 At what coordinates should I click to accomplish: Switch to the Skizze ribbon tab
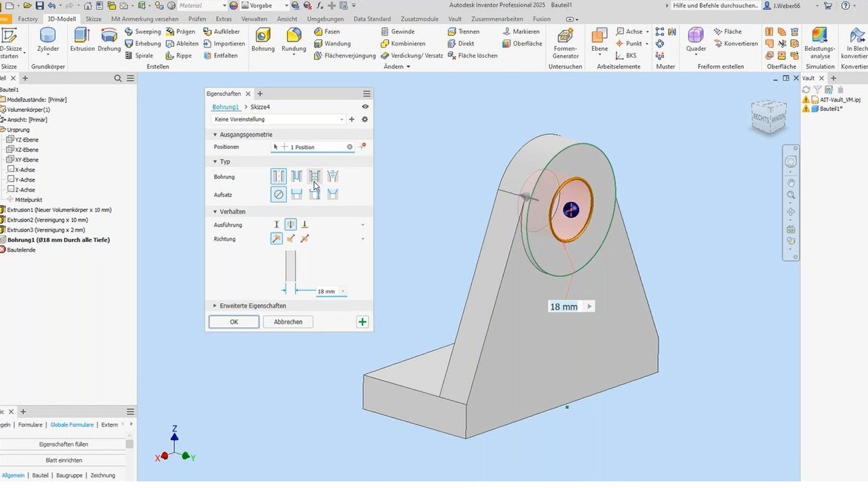[94, 19]
